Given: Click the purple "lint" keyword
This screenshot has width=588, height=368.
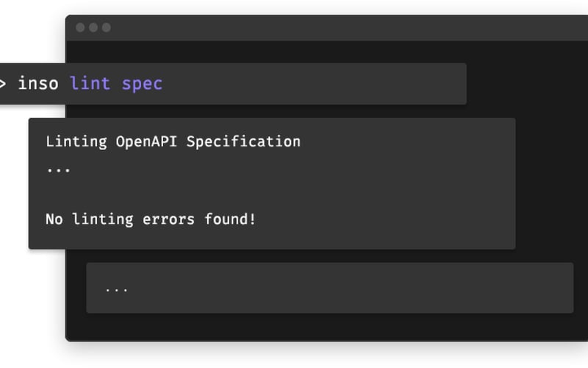Looking at the screenshot, I should [x=90, y=84].
